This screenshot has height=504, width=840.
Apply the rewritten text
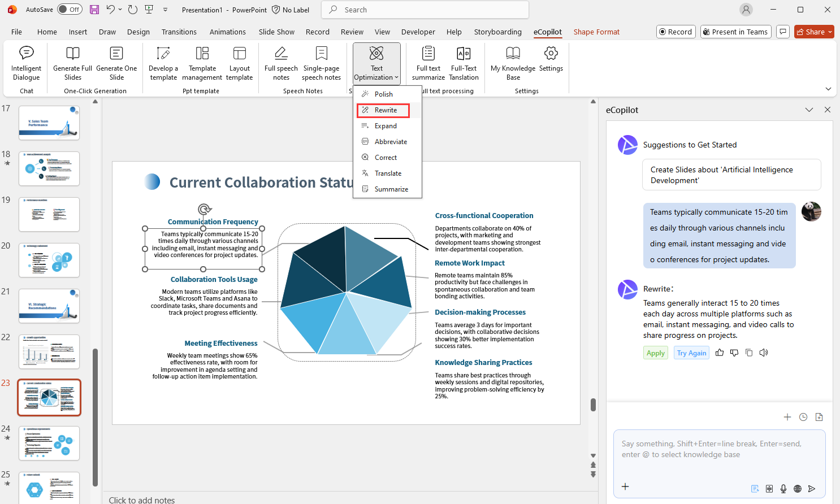click(656, 353)
